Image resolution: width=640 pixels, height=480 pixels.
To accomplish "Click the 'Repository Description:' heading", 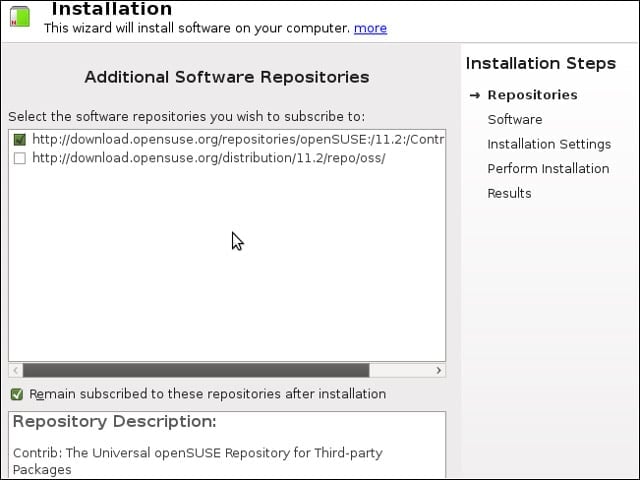I will coord(115,422).
